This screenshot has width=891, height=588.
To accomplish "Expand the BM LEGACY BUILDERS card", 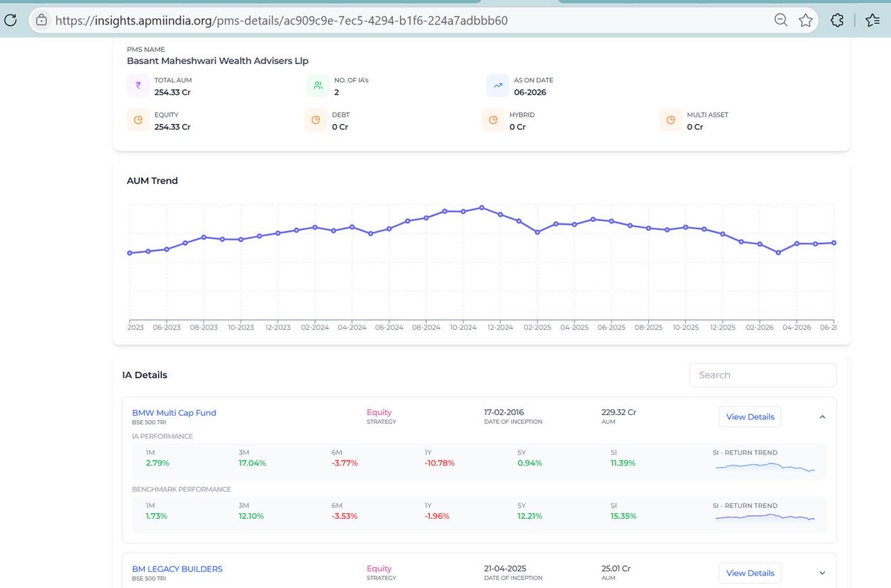I will point(822,572).
